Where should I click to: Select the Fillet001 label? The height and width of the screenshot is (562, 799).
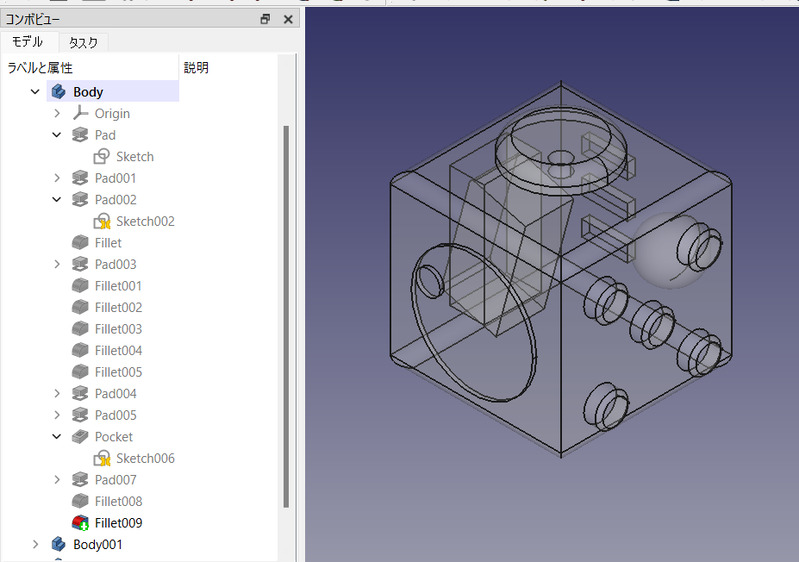(x=118, y=286)
